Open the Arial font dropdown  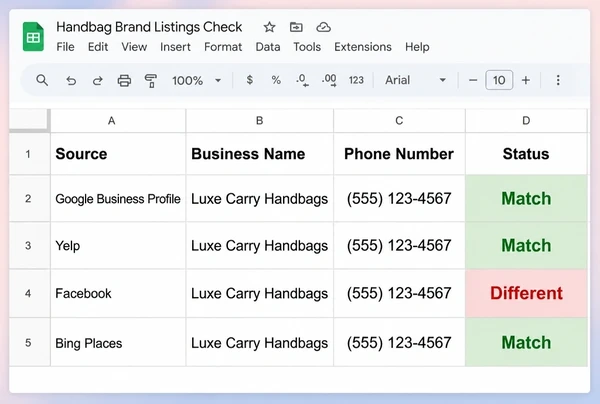click(x=416, y=80)
